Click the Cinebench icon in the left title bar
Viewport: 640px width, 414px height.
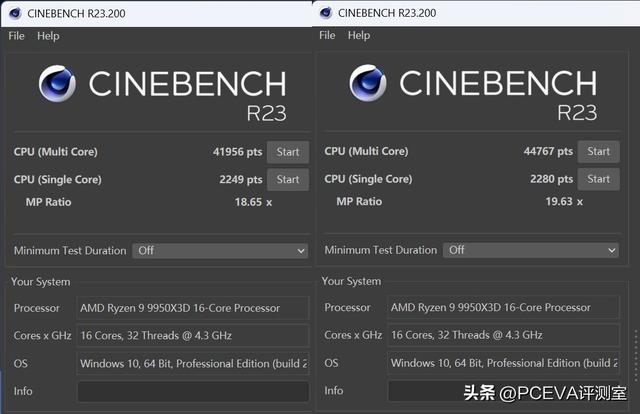click(15, 13)
